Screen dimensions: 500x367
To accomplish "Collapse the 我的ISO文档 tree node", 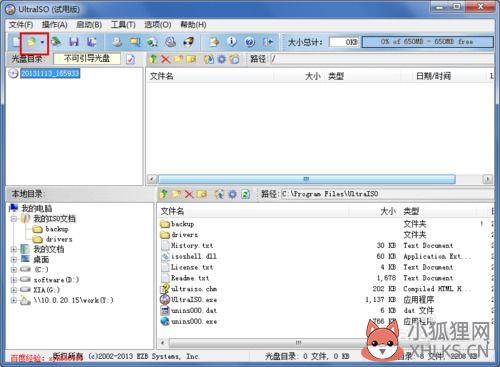I will 14,219.
